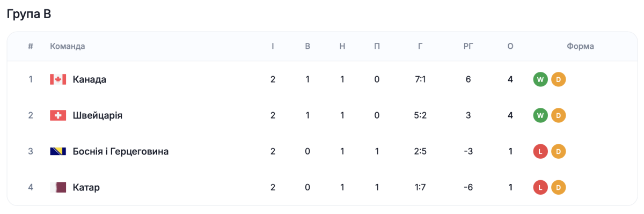Click the Switzerland flag icon
The height and width of the screenshot is (214, 644).
click(x=58, y=115)
